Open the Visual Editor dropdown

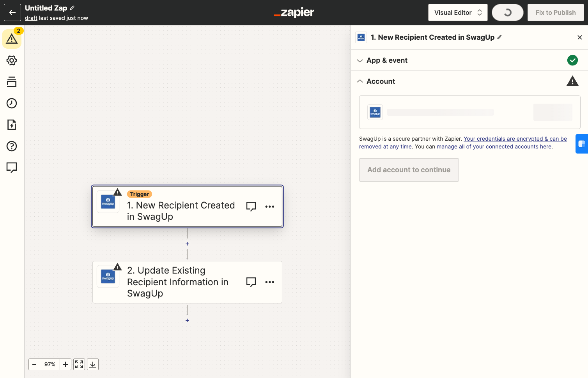pyautogui.click(x=458, y=12)
